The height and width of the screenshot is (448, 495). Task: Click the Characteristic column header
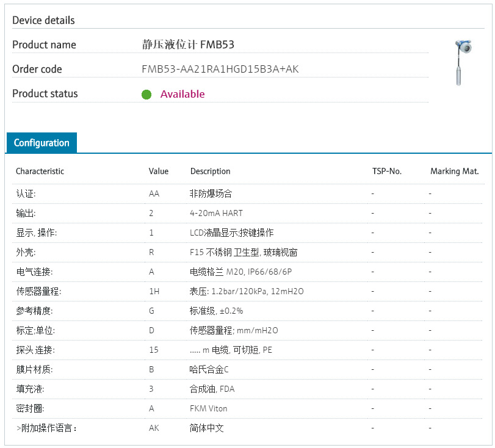pos(40,172)
